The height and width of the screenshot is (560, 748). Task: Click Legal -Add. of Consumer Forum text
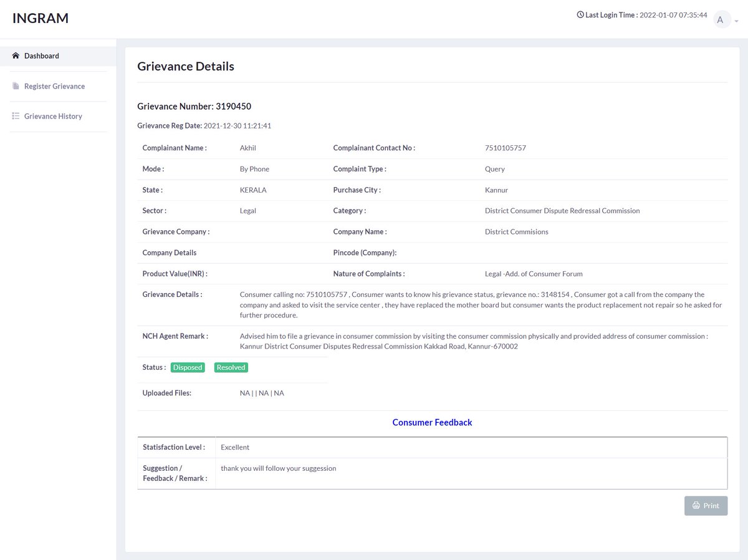tap(534, 274)
